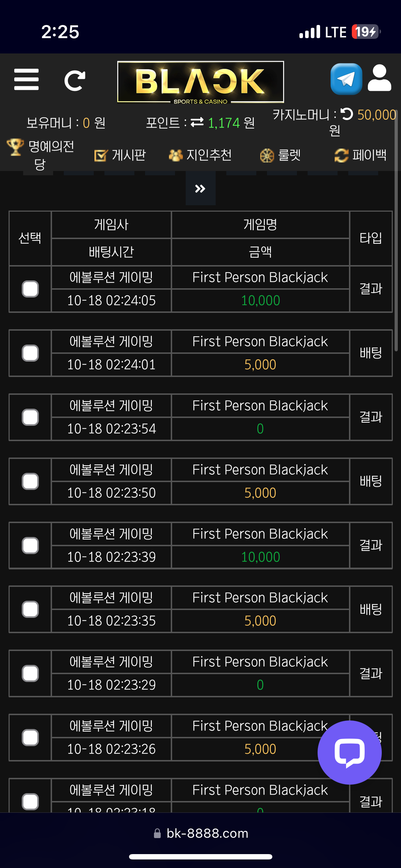401x868 pixels.
Task: Open the hamburger menu
Action: coord(26,79)
